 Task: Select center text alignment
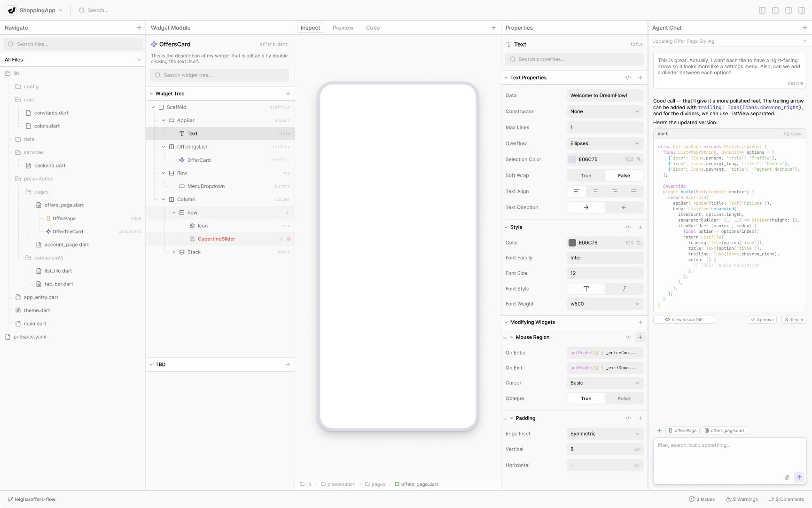(596, 191)
